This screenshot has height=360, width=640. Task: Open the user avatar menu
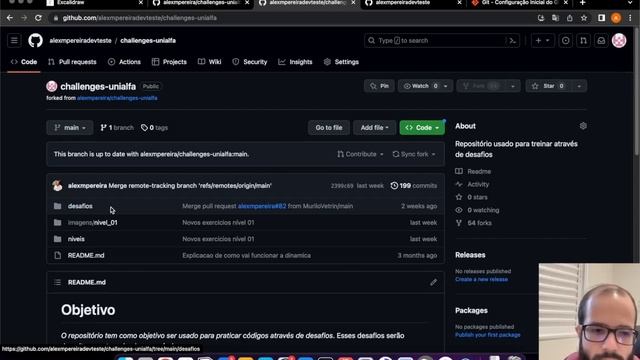coord(619,40)
